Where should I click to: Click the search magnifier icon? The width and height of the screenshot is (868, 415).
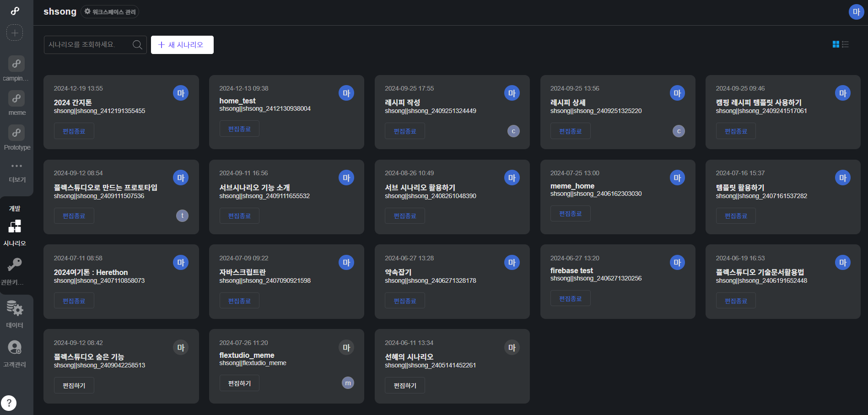(x=137, y=45)
